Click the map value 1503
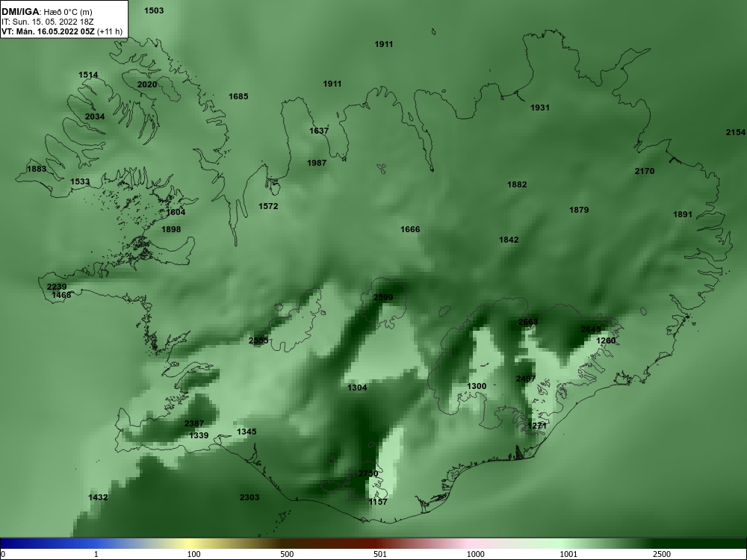Viewport: 747px width, 560px height. [154, 10]
